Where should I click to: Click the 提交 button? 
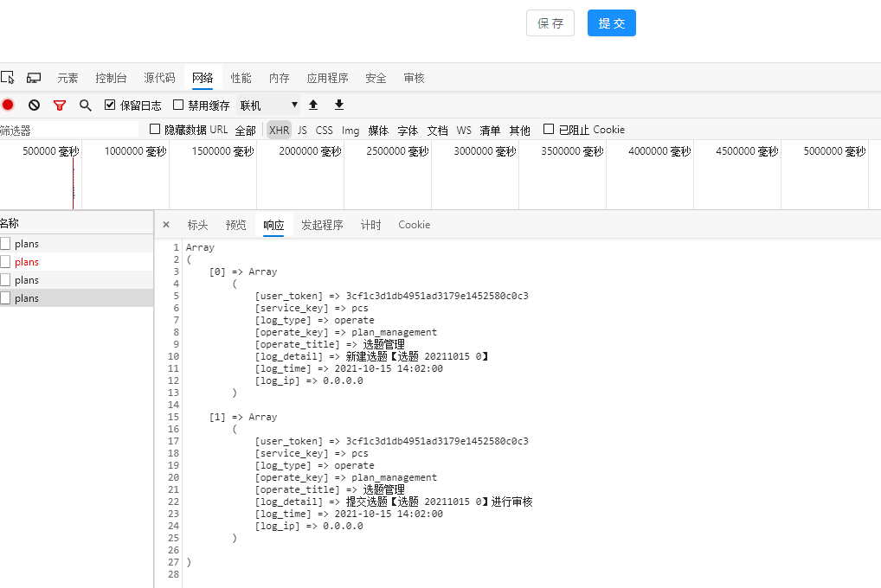click(611, 23)
